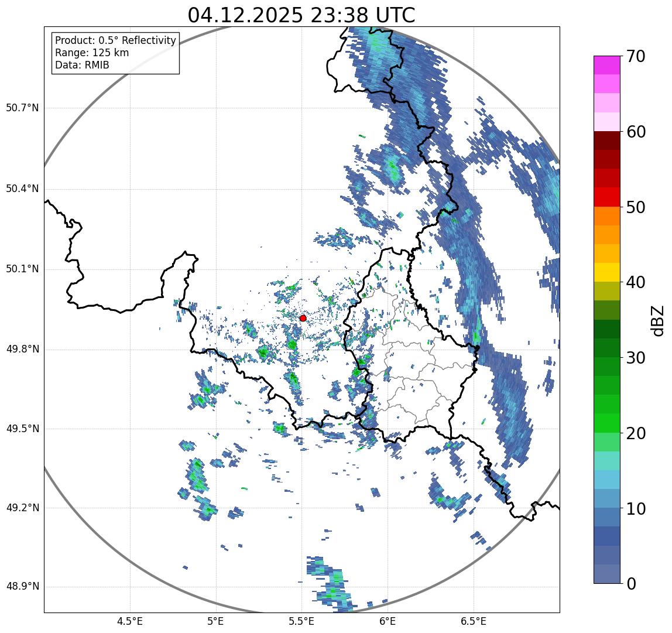Click the 50.7°N latitude label
The height and width of the screenshot is (633, 672).
click(22, 108)
